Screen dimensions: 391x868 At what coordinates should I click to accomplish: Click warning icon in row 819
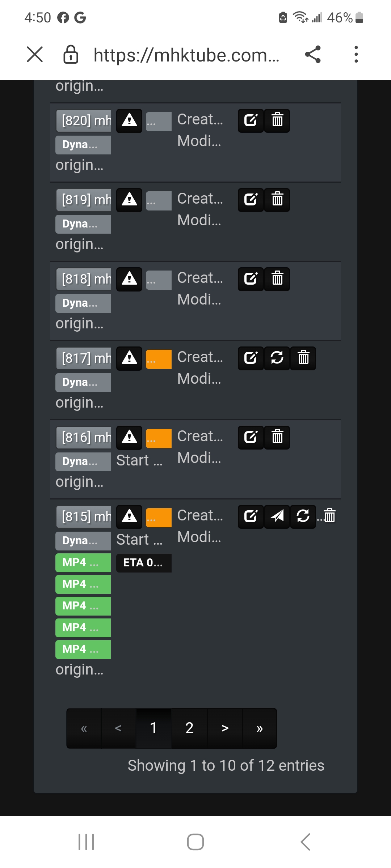(x=129, y=200)
